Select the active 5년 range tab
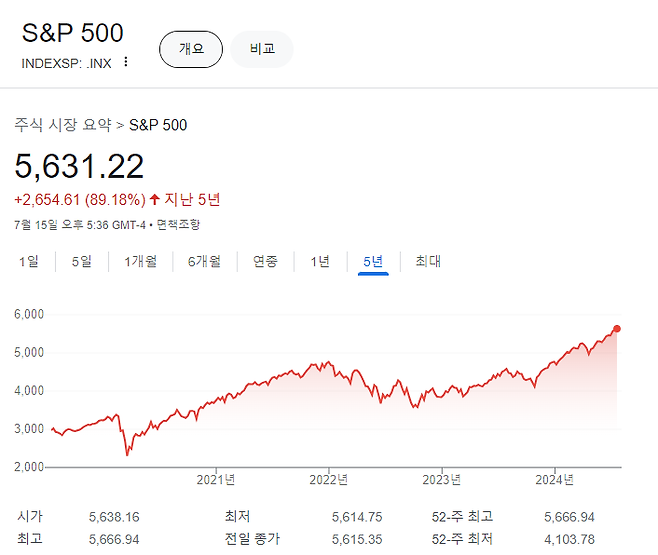 373,261
